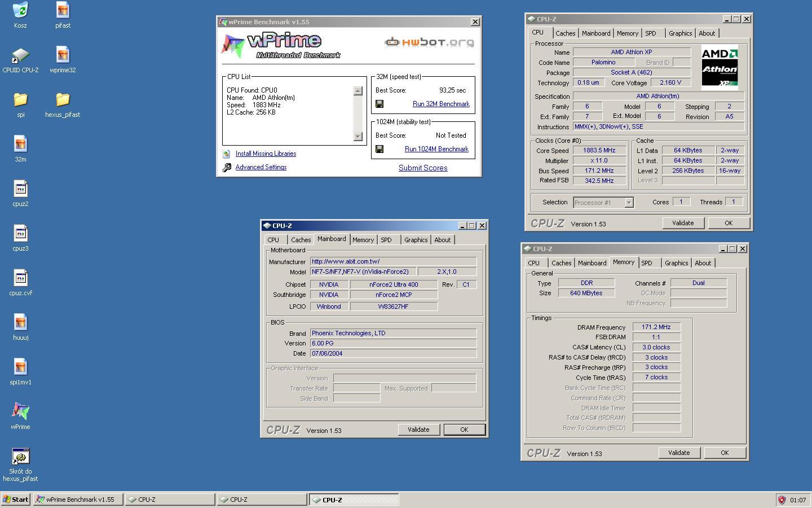Select the cpuz.cvf file icon
Image resolution: width=812 pixels, height=508 pixels.
tap(20, 278)
